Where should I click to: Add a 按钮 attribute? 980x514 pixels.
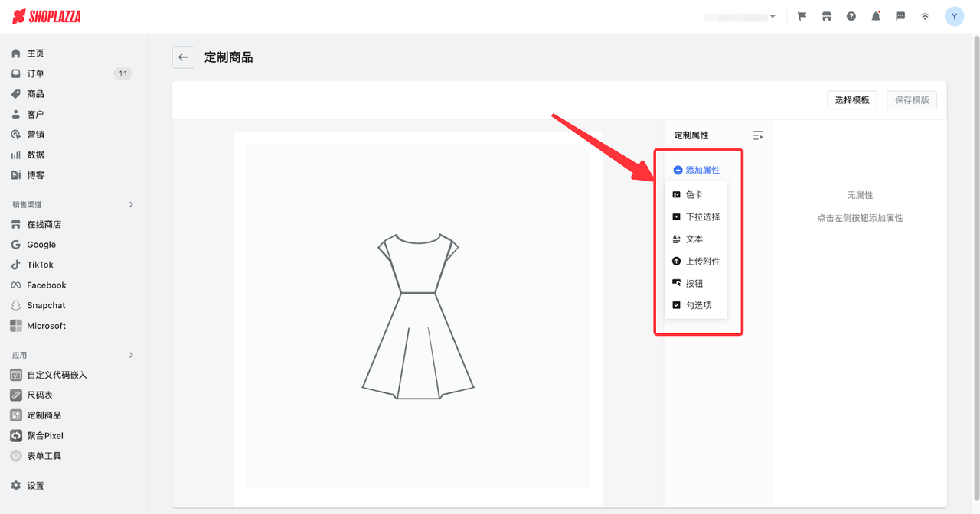(x=692, y=282)
